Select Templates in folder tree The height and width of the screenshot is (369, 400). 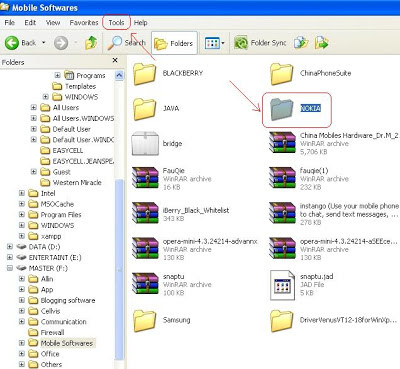(x=80, y=86)
